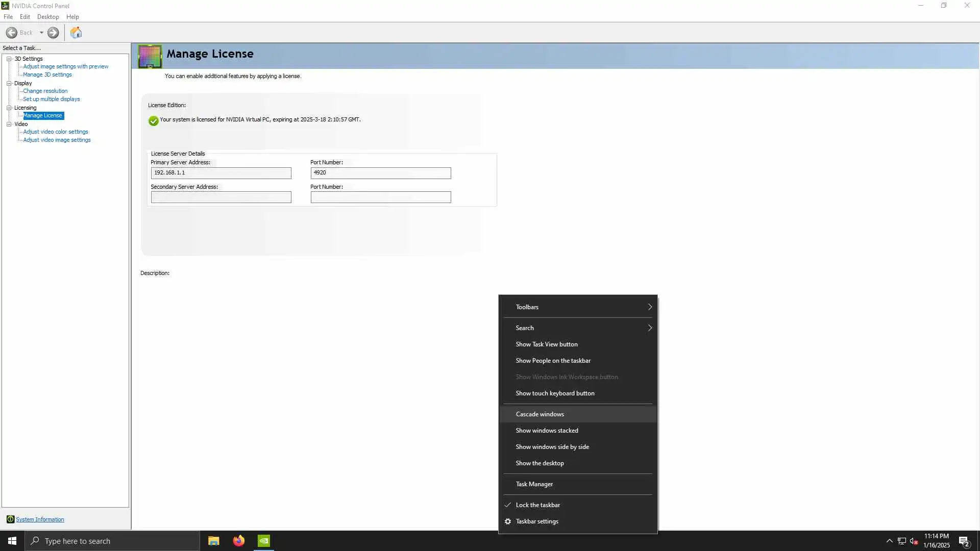Click the Home icon in toolbar
Viewport: 980px width, 551px height.
coord(76,33)
